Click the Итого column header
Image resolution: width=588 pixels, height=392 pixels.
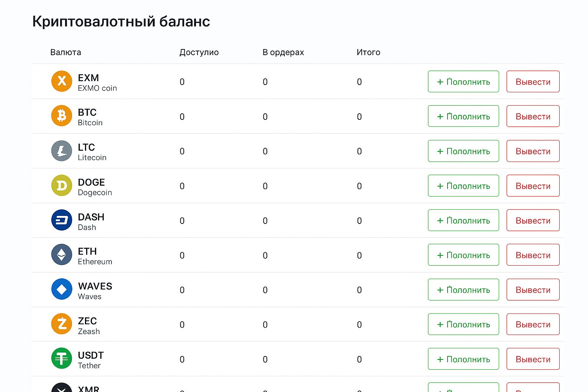click(x=368, y=52)
